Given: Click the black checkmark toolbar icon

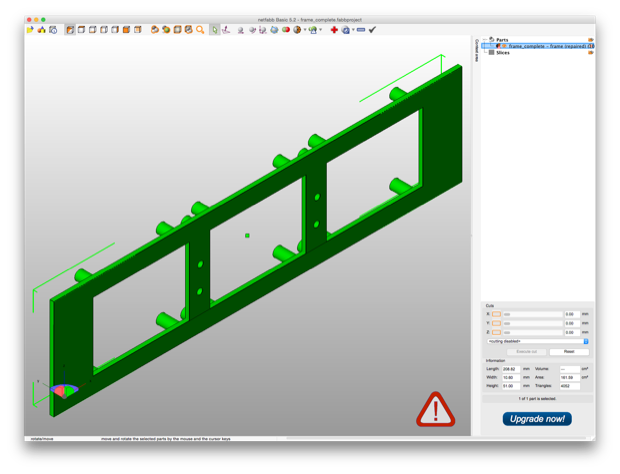Looking at the screenshot, I should click(x=372, y=30).
